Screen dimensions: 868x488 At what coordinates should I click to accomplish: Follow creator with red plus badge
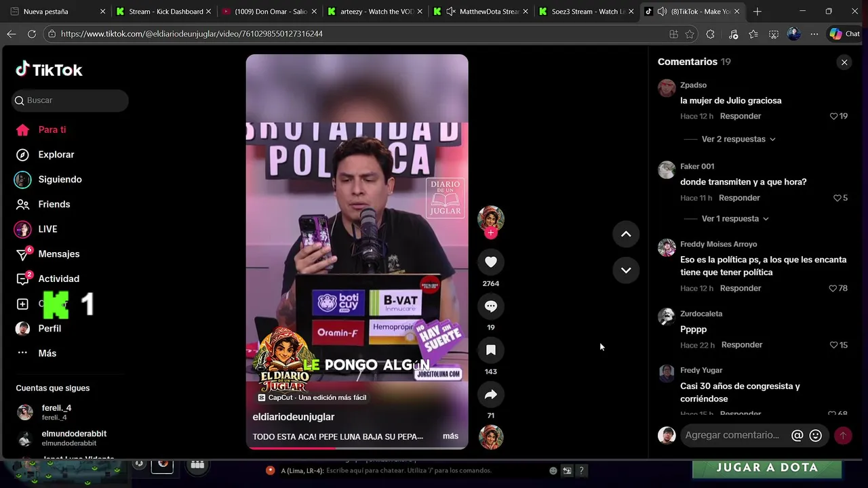491,233
